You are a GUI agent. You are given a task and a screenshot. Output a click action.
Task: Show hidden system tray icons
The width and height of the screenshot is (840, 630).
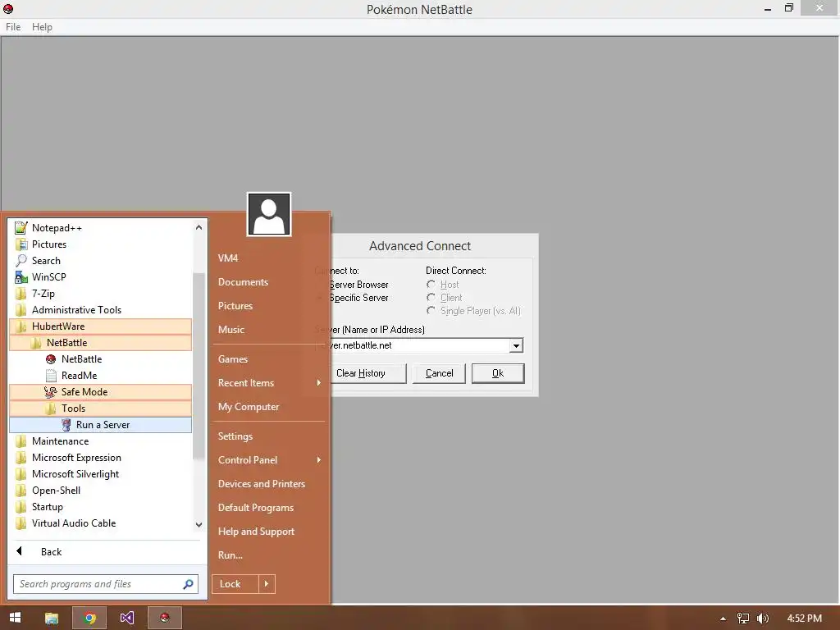click(x=723, y=619)
